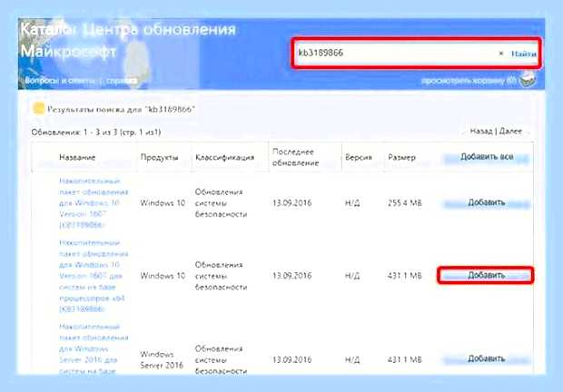Open the basket icon in the header
Image resolution: width=563 pixels, height=392 pixels.
(x=527, y=79)
